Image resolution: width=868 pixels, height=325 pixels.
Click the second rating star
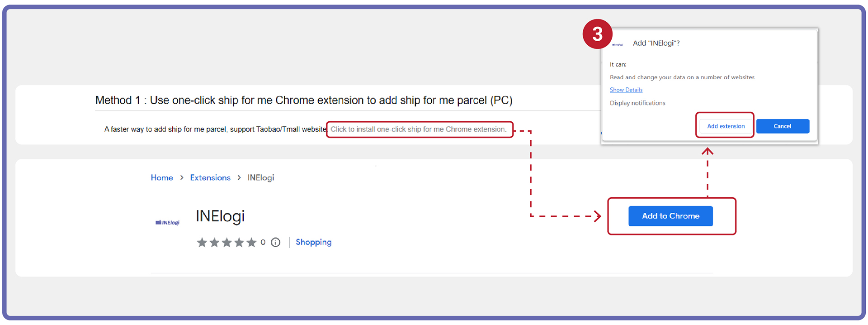tap(214, 243)
